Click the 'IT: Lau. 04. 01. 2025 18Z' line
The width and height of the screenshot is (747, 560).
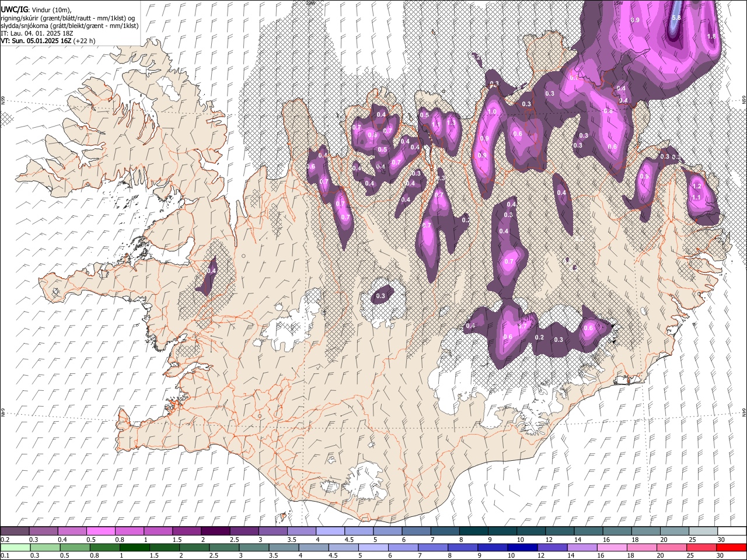[x=36, y=33]
